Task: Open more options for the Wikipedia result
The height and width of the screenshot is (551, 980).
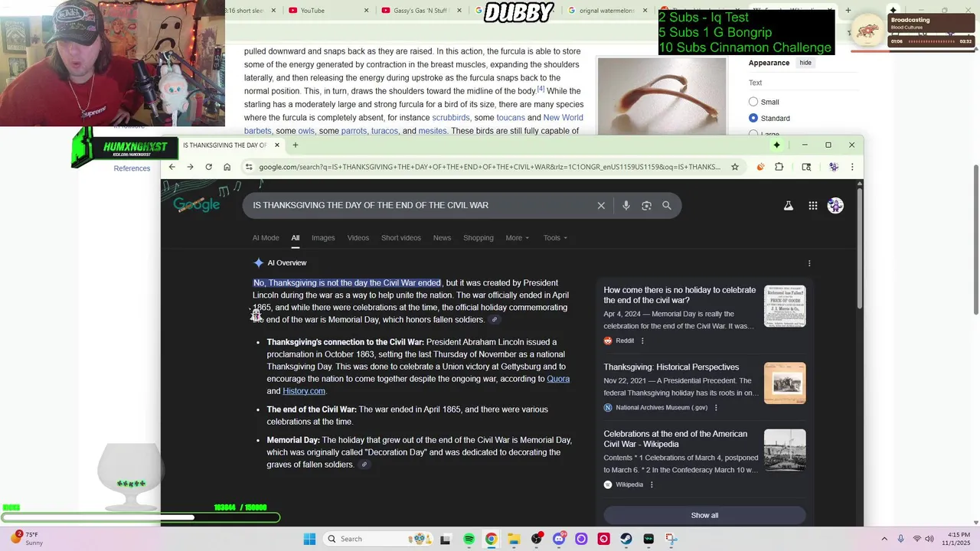Action: [652, 484]
